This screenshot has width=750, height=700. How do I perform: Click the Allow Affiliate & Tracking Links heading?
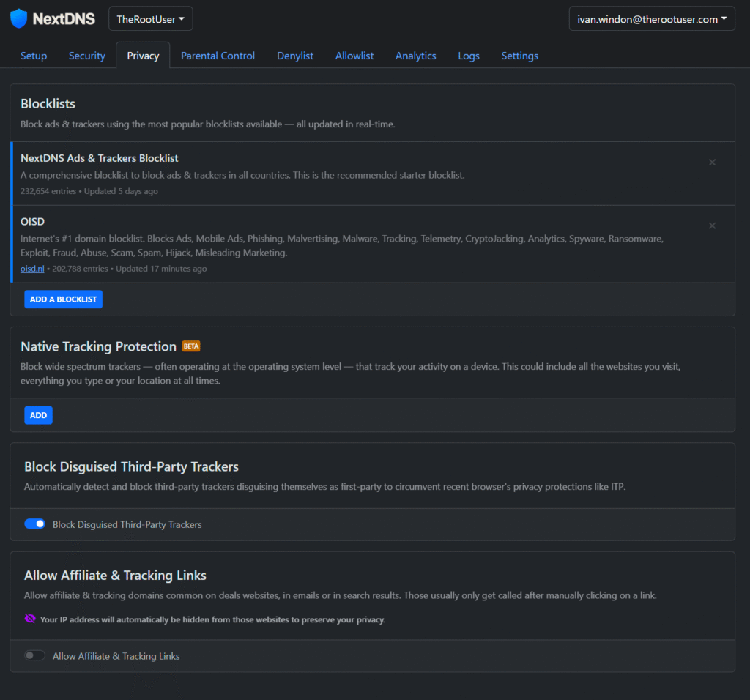115,576
